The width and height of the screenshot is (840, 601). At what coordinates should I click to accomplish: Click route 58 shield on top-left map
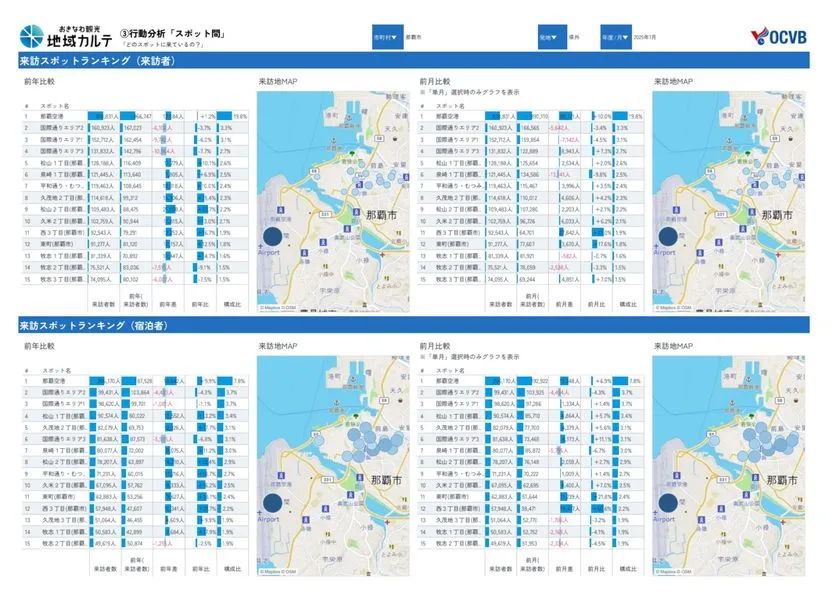tap(379, 138)
